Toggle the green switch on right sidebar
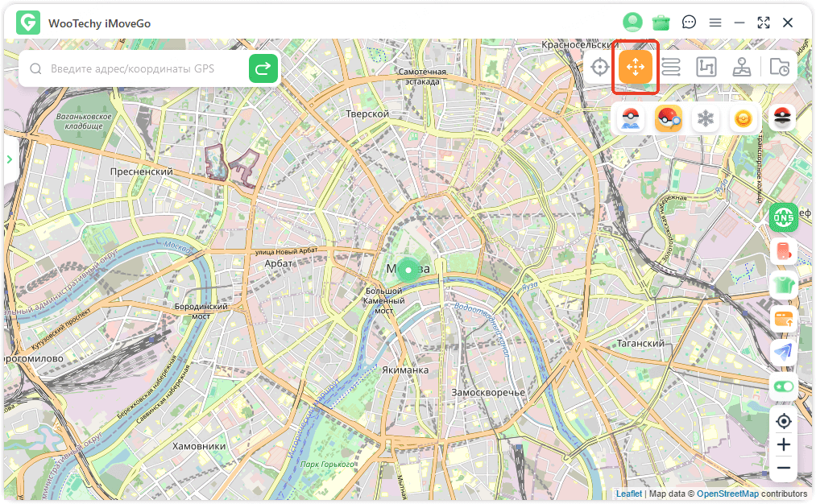The height and width of the screenshot is (504, 816). coord(783,386)
